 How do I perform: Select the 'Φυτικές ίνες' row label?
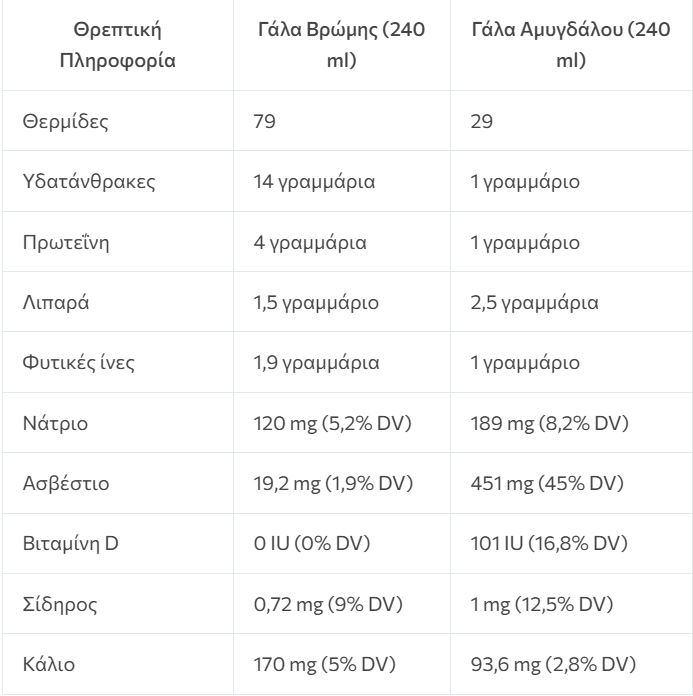[78, 362]
